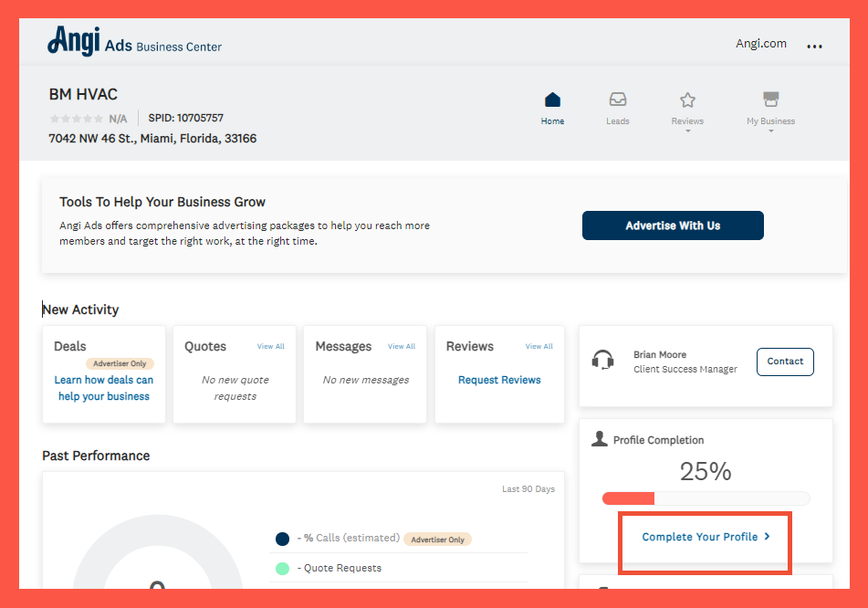Click the Reviews card title
The image size is (868, 608).
[x=469, y=347]
